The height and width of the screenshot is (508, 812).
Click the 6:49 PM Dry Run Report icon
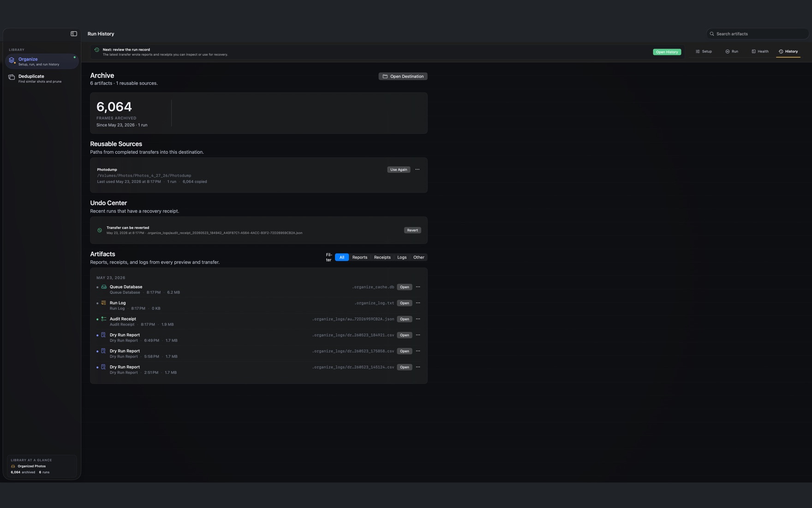pos(103,335)
